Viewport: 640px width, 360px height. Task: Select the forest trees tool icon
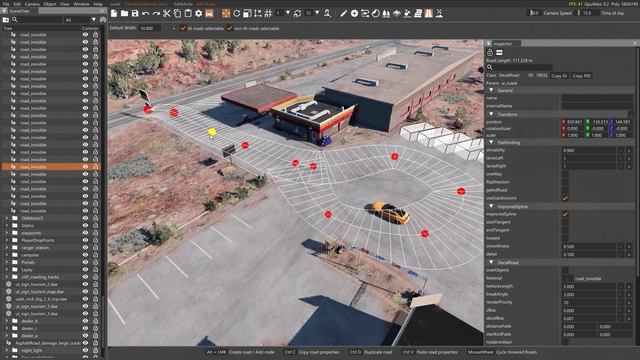pyautogui.click(x=386, y=13)
